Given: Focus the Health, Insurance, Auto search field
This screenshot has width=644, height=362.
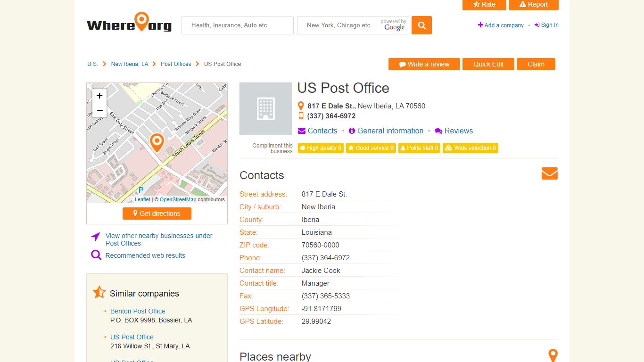Looking at the screenshot, I should 238,25.
